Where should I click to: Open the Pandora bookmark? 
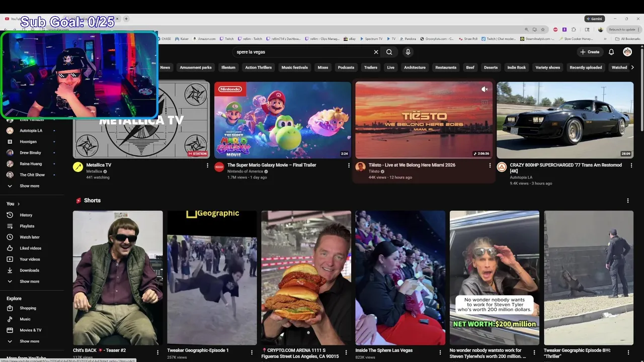click(408, 39)
